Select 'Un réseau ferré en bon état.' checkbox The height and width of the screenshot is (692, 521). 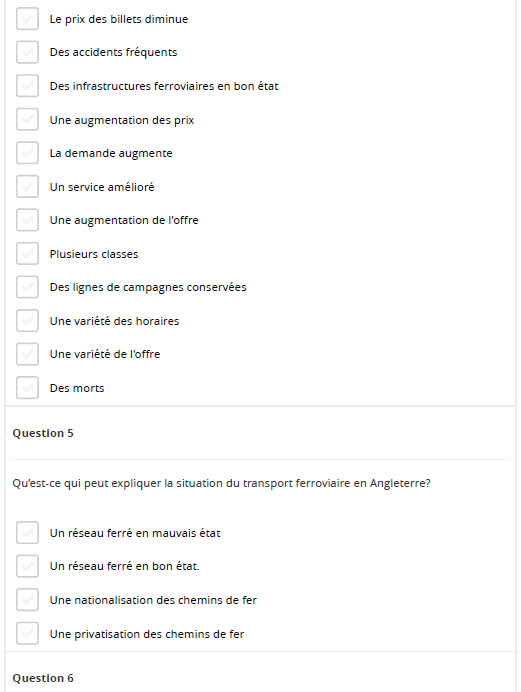click(x=27, y=566)
